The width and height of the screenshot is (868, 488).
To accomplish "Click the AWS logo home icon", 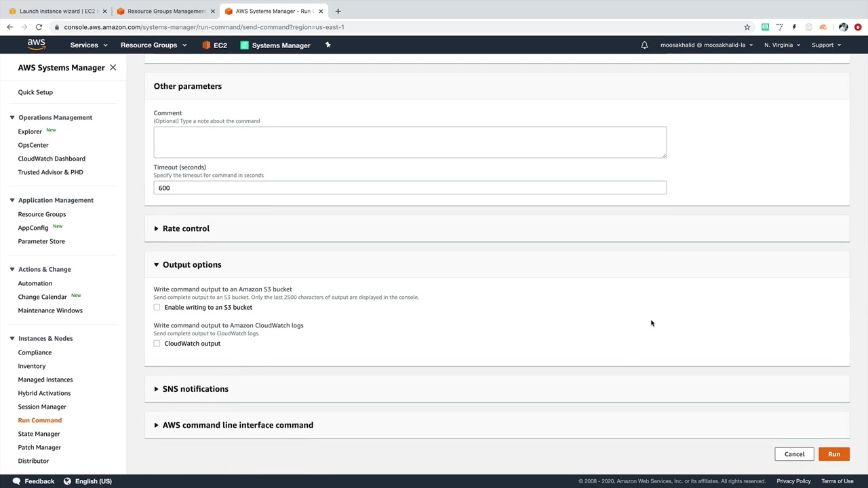I will (36, 45).
